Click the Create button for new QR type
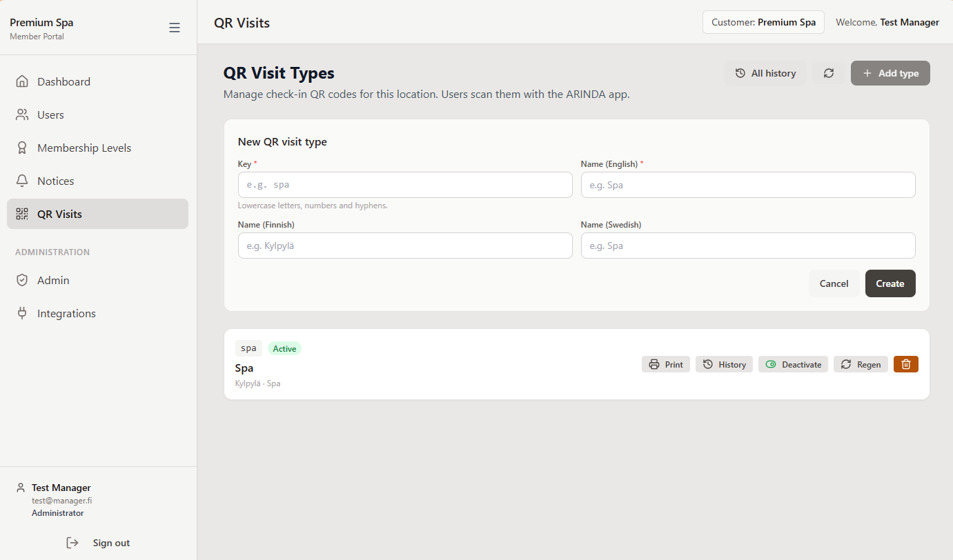The width and height of the screenshot is (953, 560). point(890,283)
